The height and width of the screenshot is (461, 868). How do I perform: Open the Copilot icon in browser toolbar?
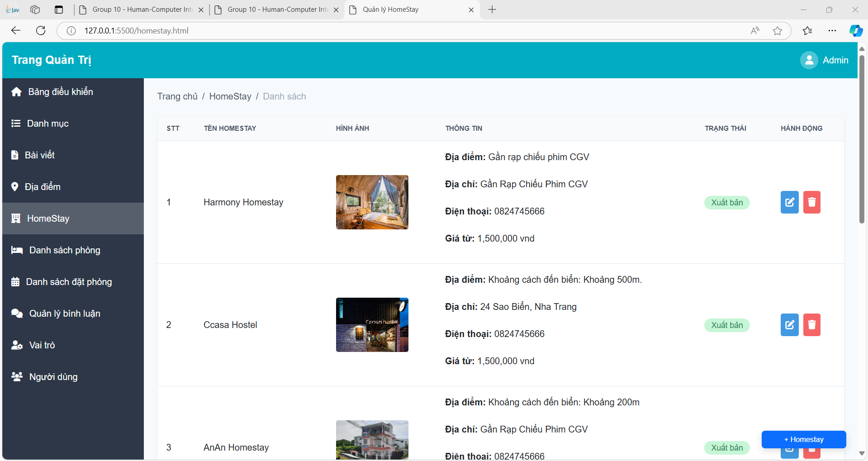(x=856, y=31)
